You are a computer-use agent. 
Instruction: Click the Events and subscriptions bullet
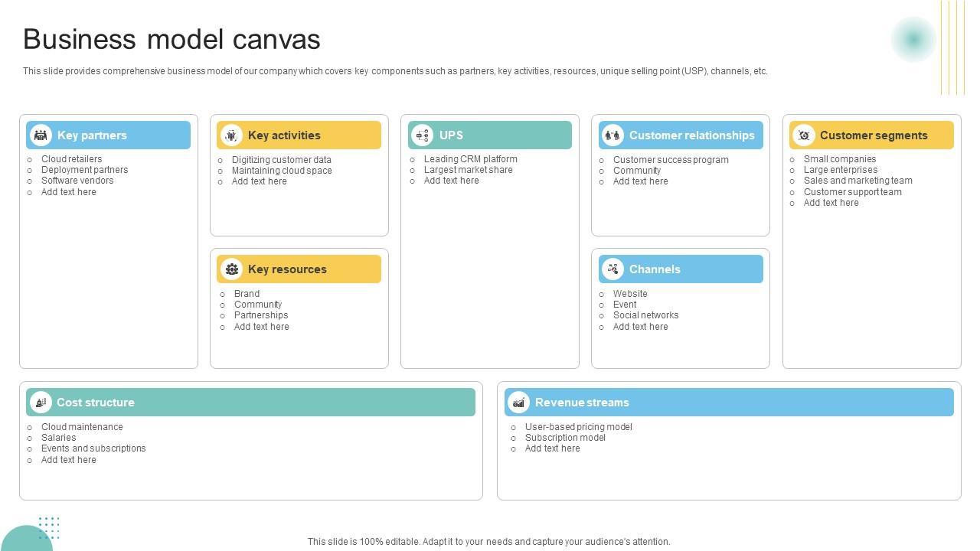(x=93, y=448)
